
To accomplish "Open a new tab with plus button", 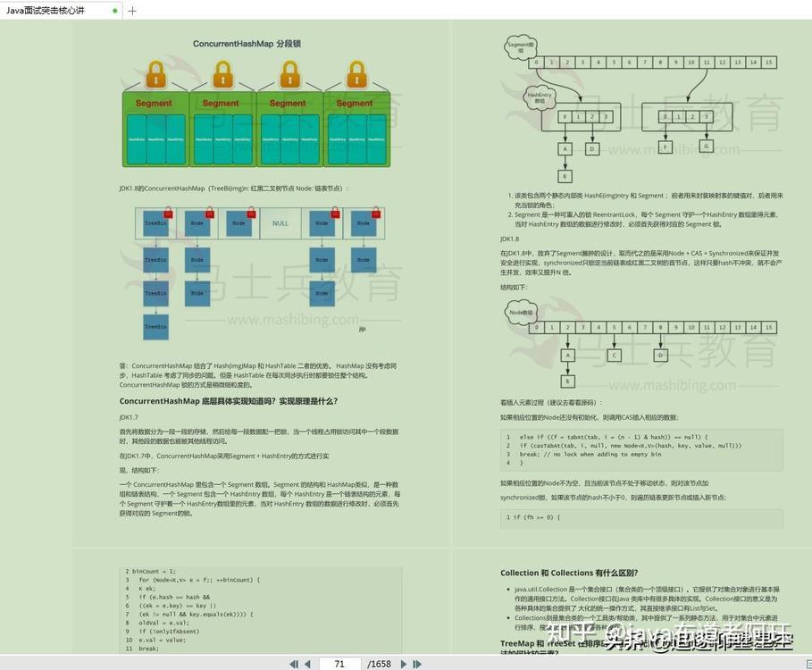I will 132,11.
